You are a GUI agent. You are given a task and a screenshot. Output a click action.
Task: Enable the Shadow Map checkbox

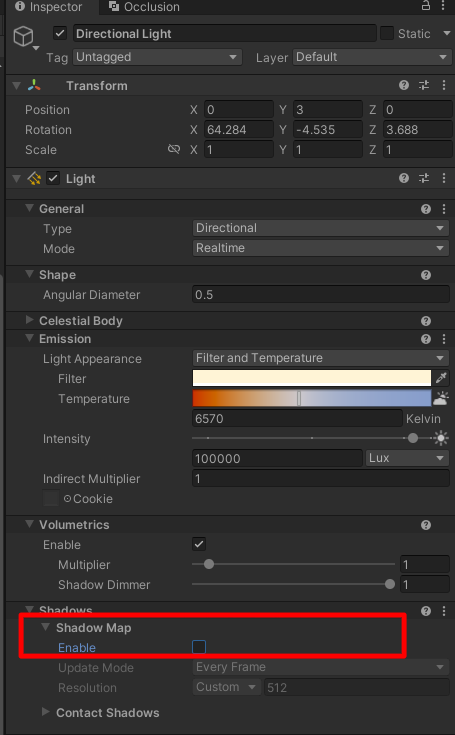click(x=199, y=647)
